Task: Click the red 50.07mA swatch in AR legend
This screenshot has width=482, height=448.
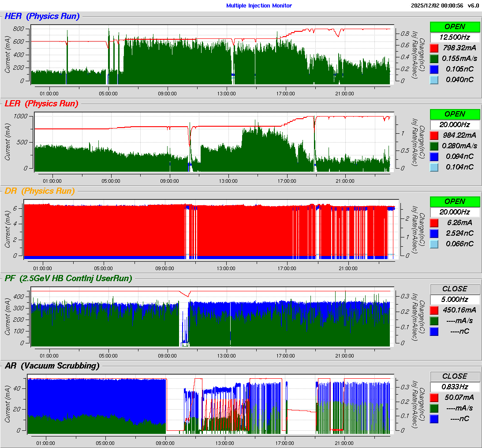Action: [434, 397]
